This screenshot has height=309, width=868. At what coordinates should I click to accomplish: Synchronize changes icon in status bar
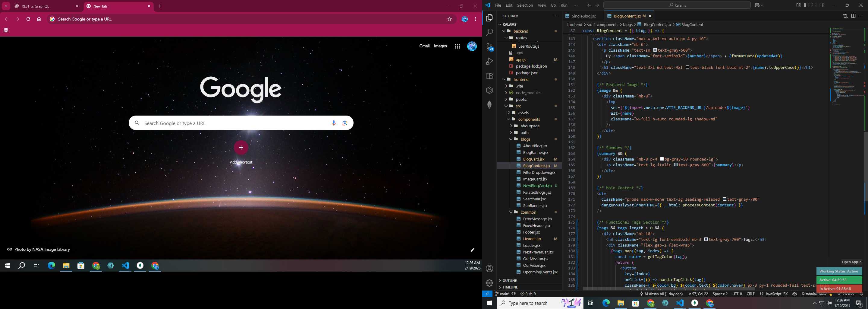tap(514, 294)
